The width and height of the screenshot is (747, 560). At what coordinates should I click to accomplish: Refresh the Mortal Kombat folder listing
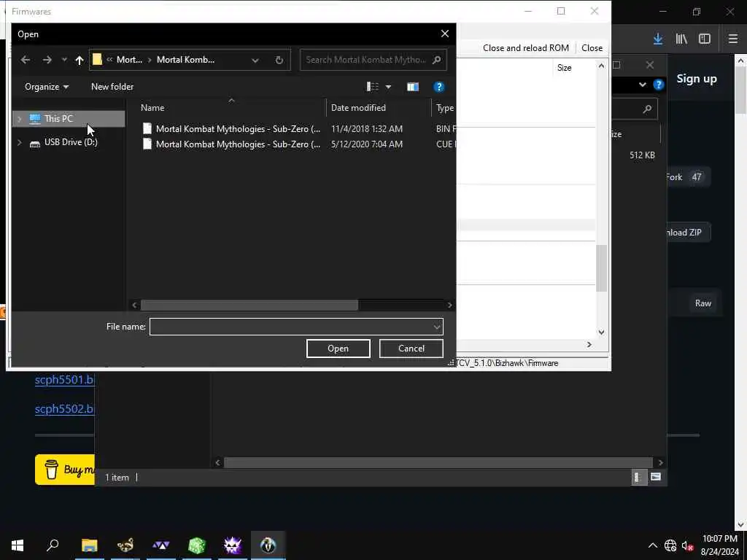pos(279,60)
